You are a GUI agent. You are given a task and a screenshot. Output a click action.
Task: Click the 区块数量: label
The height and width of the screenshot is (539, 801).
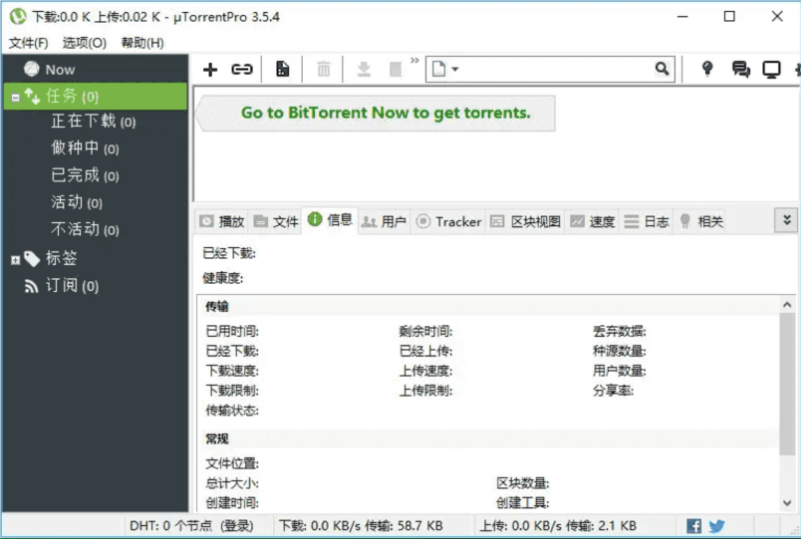[523, 483]
